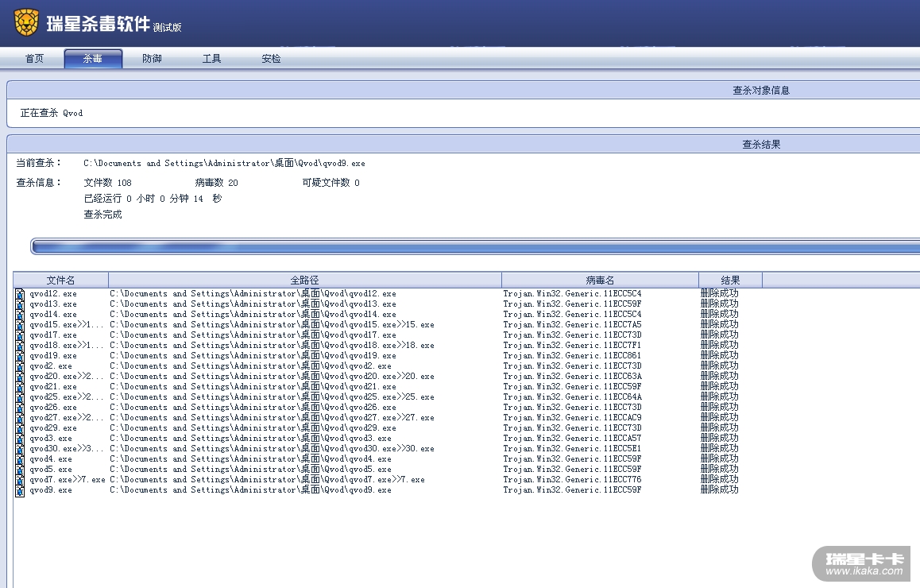Click full path ending qvod30.exe>>30.exe
Screen dimensions: 920x588
[272, 449]
